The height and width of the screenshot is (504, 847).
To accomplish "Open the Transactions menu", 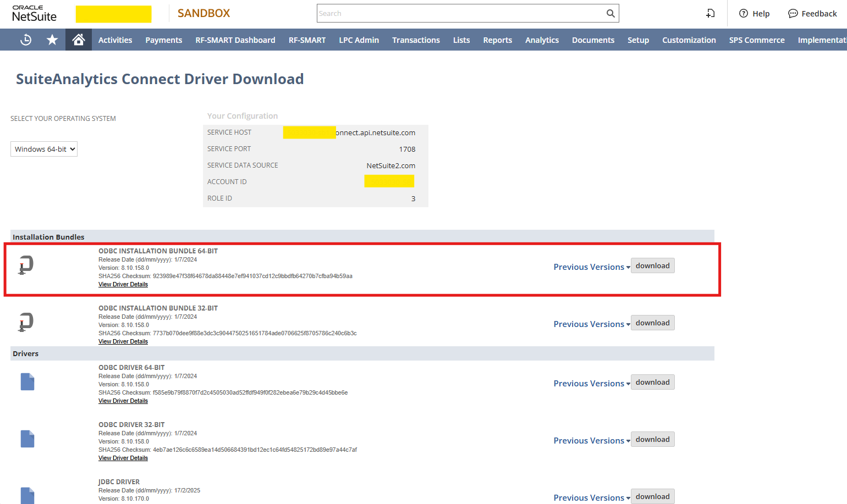I will 416,40.
